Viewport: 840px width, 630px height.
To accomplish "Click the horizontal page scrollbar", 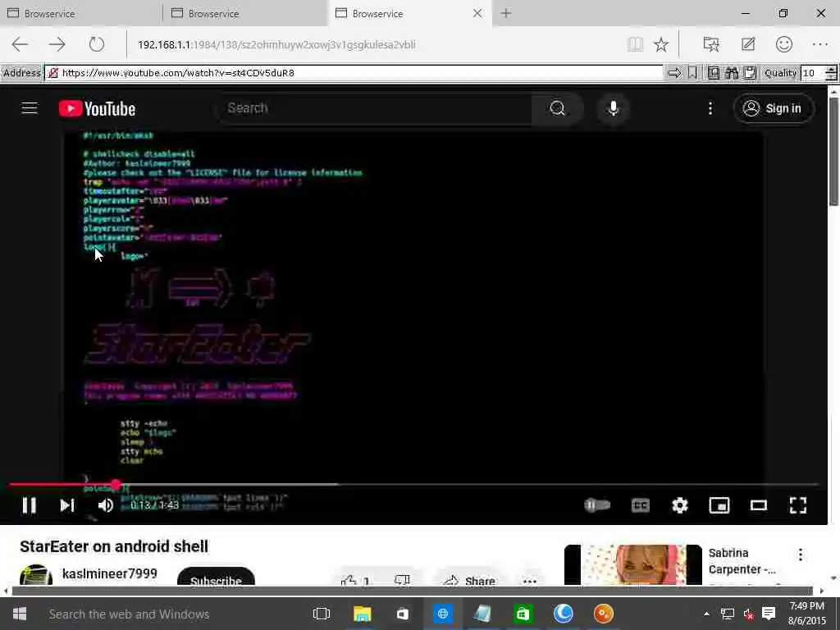I will click(x=413, y=591).
